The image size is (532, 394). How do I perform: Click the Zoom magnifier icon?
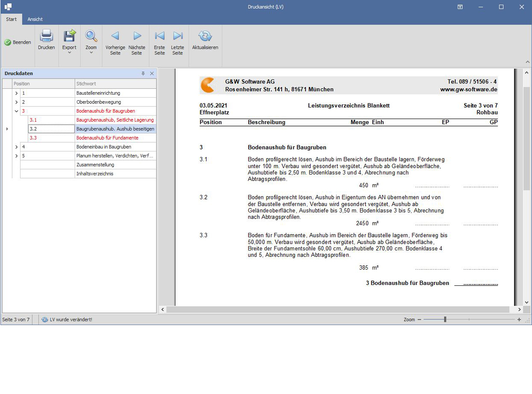(91, 36)
